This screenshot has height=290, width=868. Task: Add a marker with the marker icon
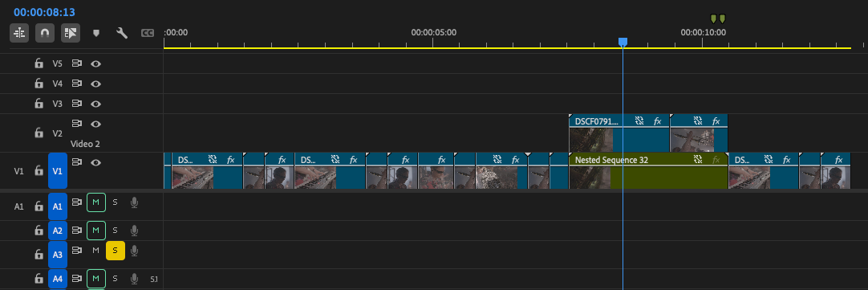[x=95, y=33]
